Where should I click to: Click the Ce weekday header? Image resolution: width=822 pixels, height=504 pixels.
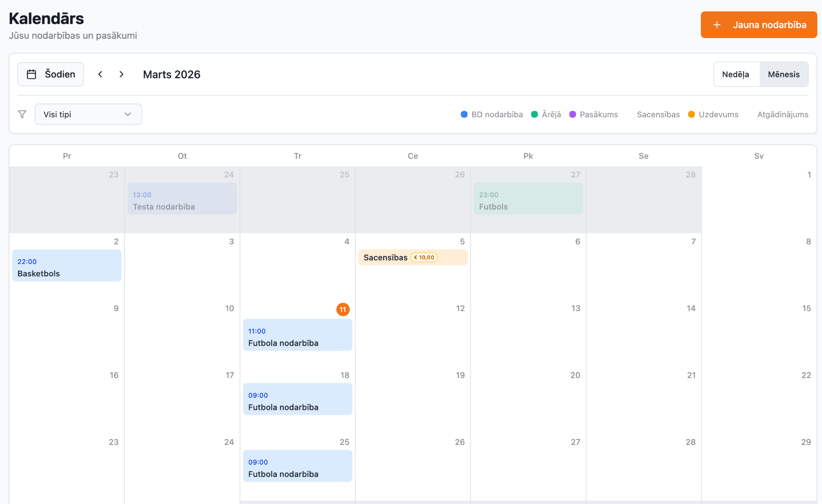coord(413,156)
